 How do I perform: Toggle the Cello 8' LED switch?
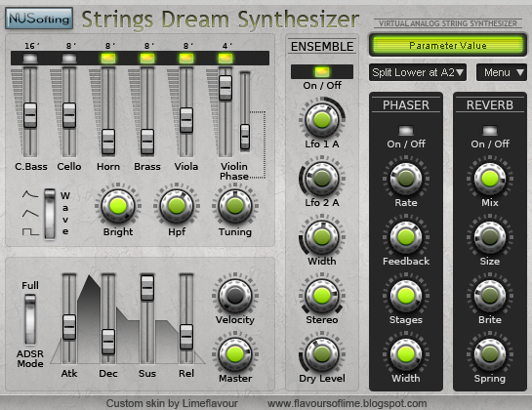[x=69, y=58]
